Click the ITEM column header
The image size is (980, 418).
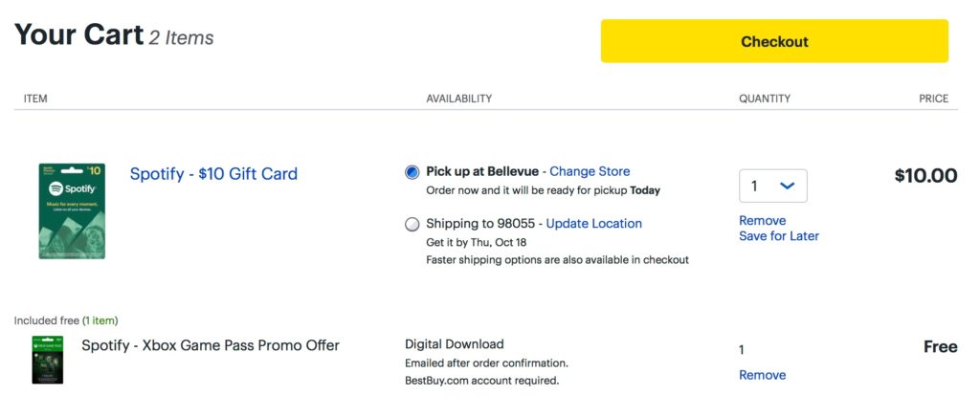[35, 99]
